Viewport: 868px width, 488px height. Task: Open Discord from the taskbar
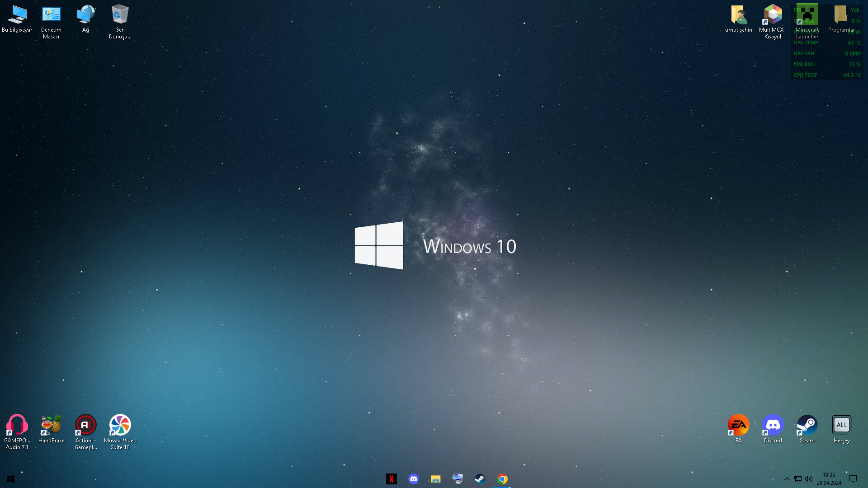(x=414, y=479)
